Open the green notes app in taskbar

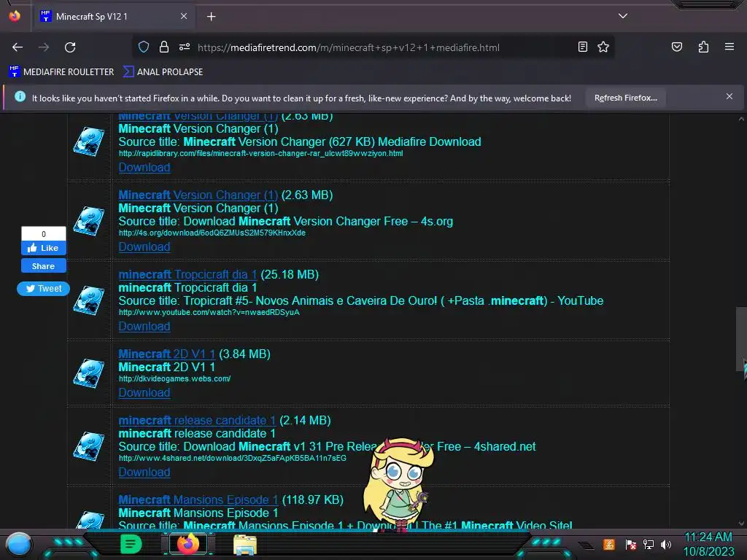(131, 544)
